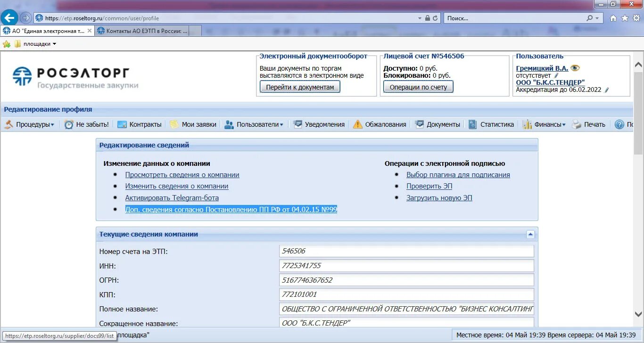Open 'Обжалования' menu item
The height and width of the screenshot is (343, 644).
coord(386,124)
